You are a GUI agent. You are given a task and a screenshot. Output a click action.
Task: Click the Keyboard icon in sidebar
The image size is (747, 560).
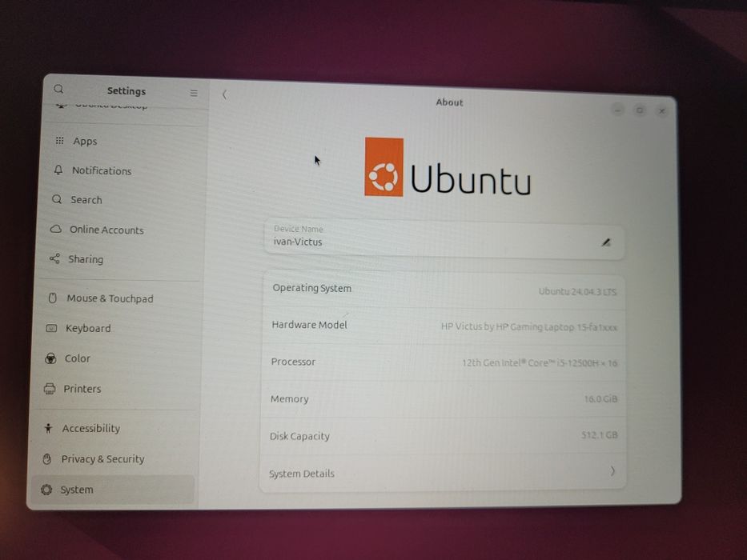(x=51, y=328)
